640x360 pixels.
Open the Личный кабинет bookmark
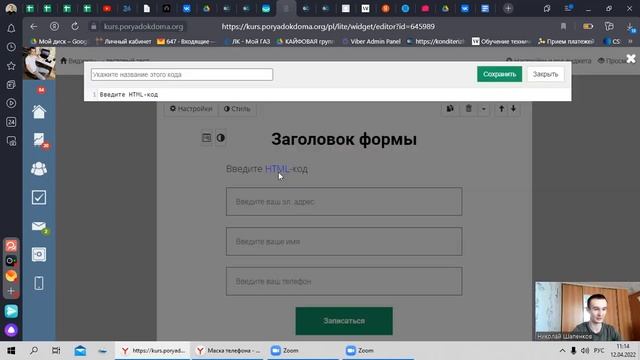coord(124,41)
